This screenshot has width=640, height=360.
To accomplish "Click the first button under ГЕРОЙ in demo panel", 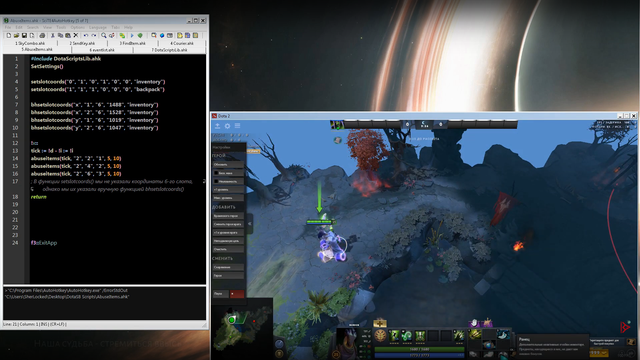I will (x=228, y=164).
